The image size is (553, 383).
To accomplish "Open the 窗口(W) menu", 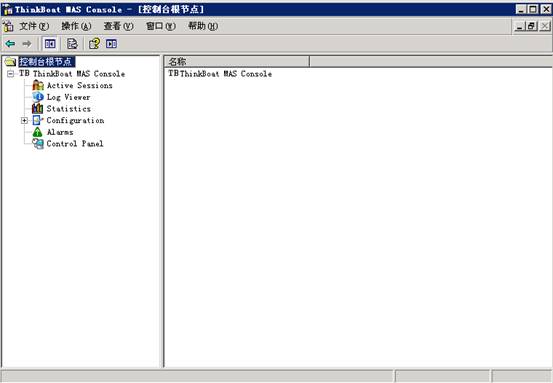I will point(161,26).
